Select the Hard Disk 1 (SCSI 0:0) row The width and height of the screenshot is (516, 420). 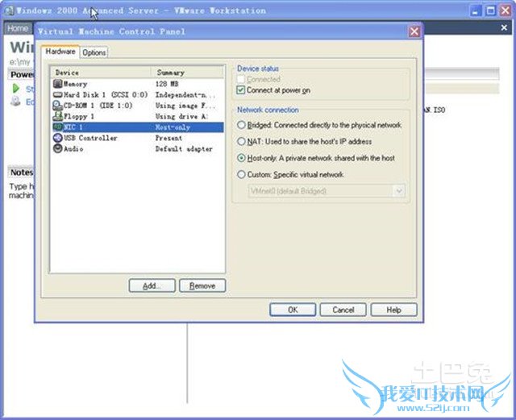coord(138,95)
